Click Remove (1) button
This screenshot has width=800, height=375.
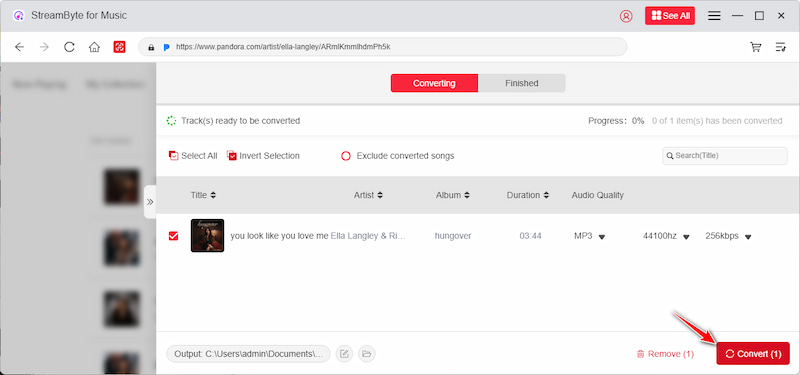pos(665,354)
